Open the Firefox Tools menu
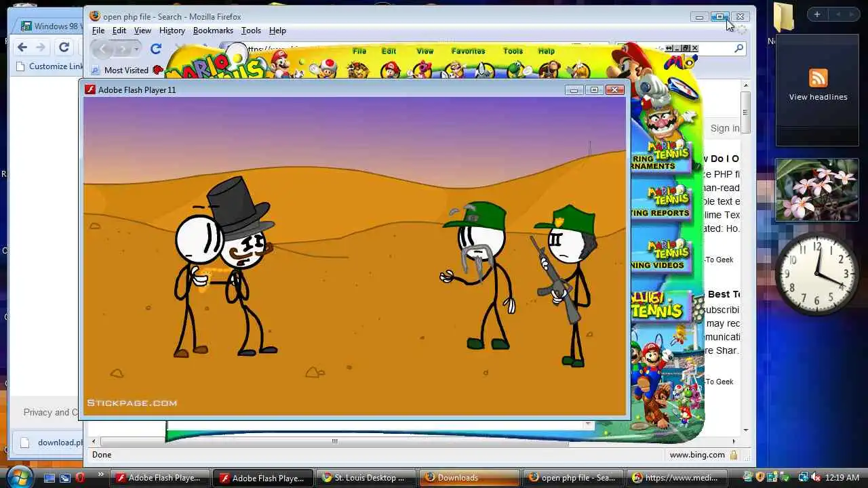868x488 pixels. 251,30
